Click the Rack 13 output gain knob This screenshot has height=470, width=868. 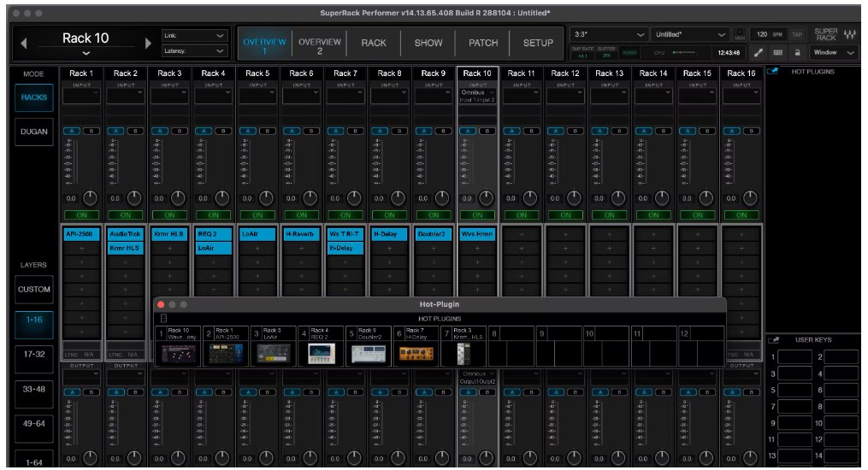pyautogui.click(x=617, y=458)
